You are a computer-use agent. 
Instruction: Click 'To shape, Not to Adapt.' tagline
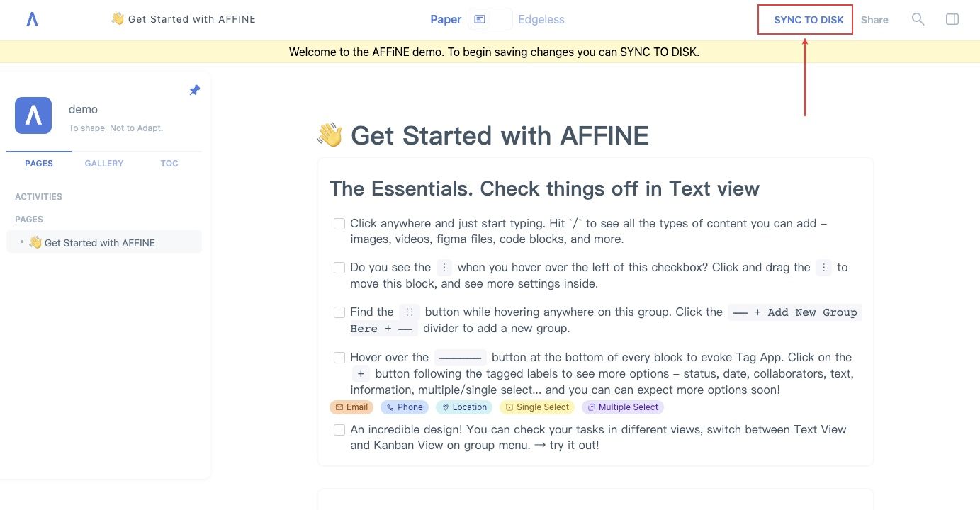[116, 128]
